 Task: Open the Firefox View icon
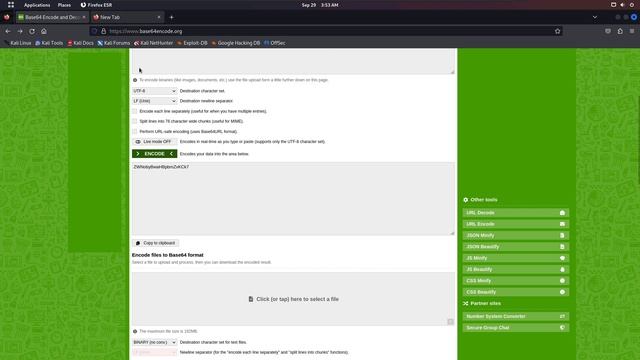[7, 17]
